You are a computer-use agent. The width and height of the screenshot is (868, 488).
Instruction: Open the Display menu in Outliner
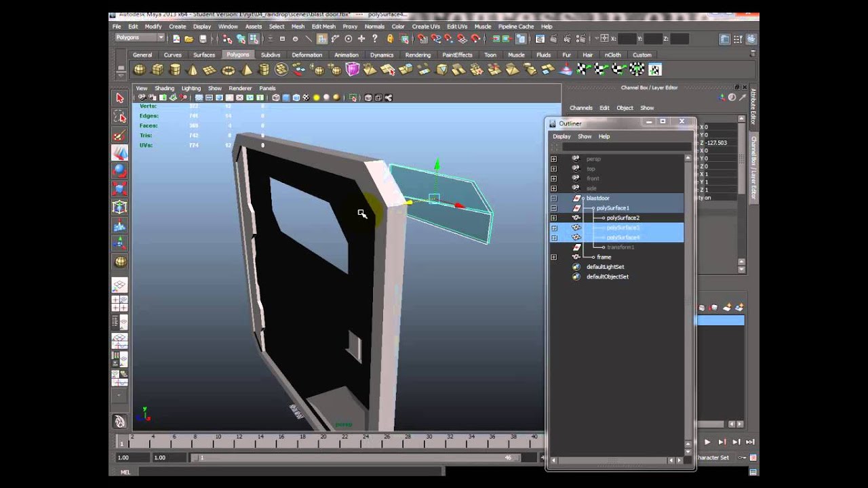561,136
